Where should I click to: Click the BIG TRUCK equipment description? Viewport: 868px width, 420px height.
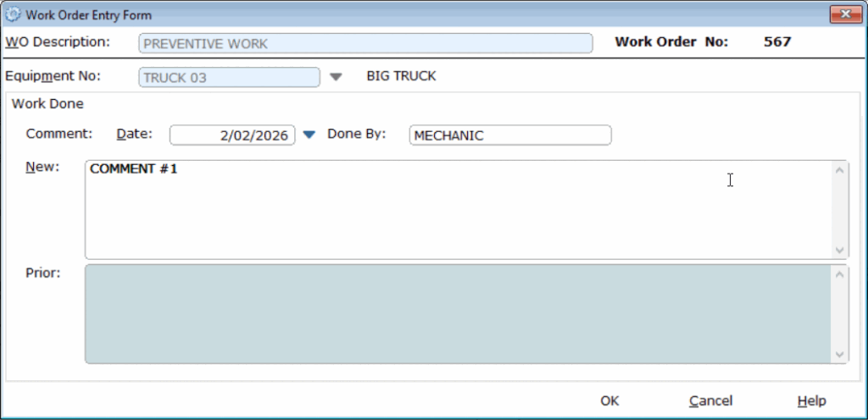click(x=401, y=76)
